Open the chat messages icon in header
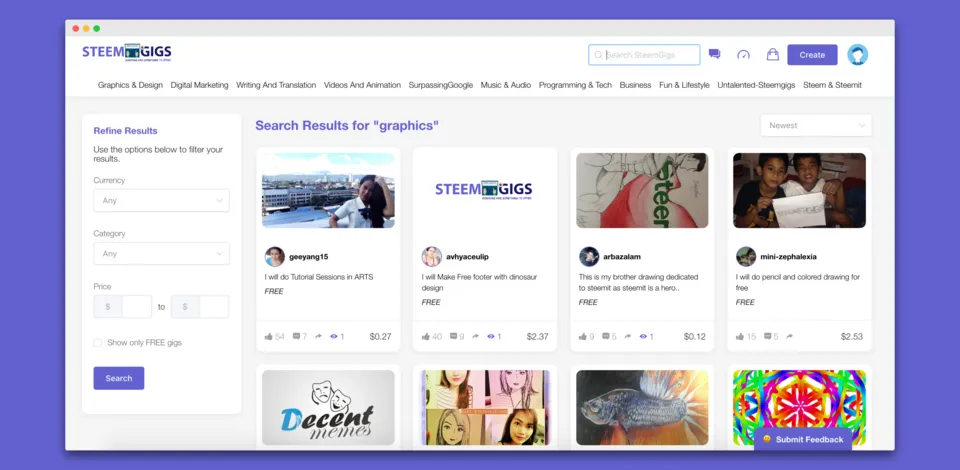This screenshot has width=960, height=470. [x=714, y=54]
